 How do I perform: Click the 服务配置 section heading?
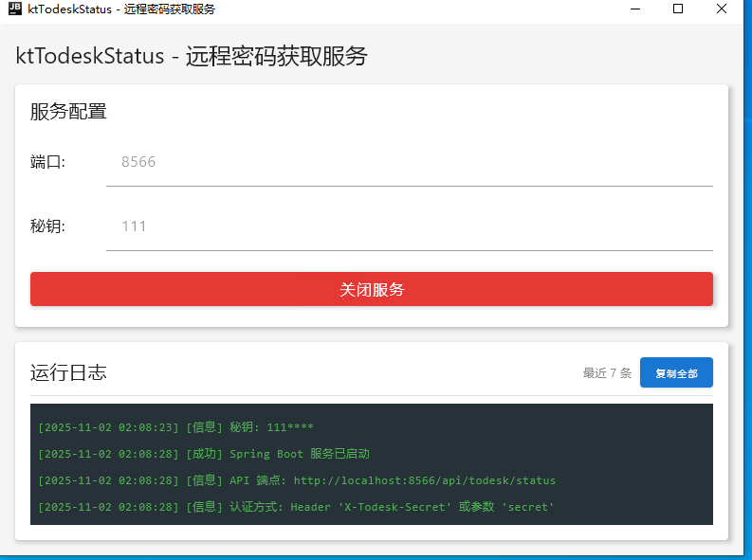[68, 111]
